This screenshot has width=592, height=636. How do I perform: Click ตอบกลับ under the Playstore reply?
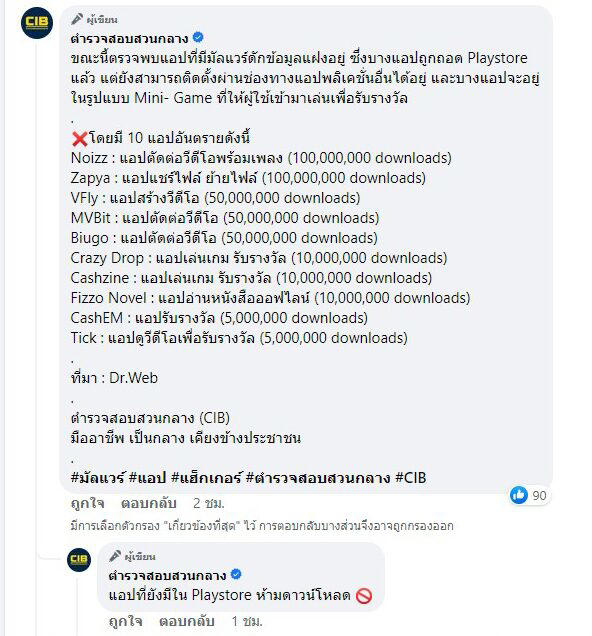(187, 621)
